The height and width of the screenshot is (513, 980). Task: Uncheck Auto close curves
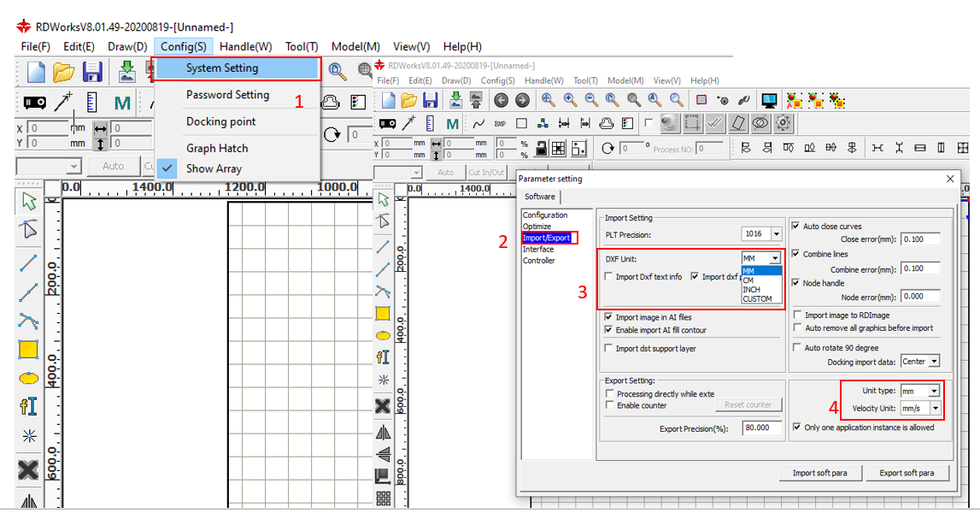795,226
